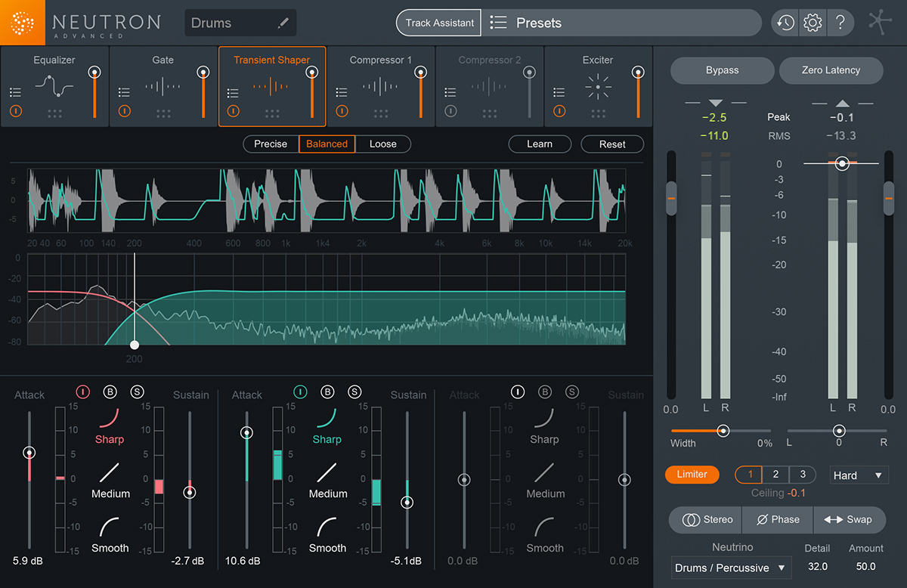This screenshot has height=588, width=907.
Task: Click the pencil icon beside Drums name
Action: click(283, 23)
